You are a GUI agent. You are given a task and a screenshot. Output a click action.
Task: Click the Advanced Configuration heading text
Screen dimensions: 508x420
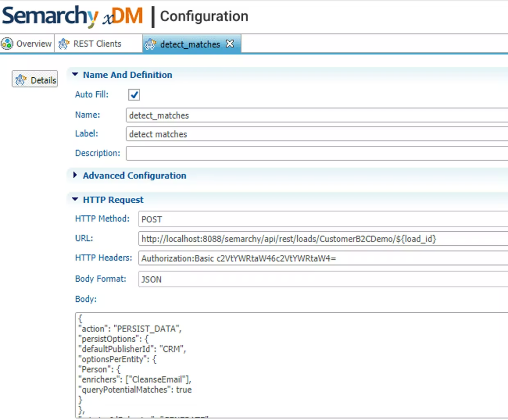tap(134, 176)
